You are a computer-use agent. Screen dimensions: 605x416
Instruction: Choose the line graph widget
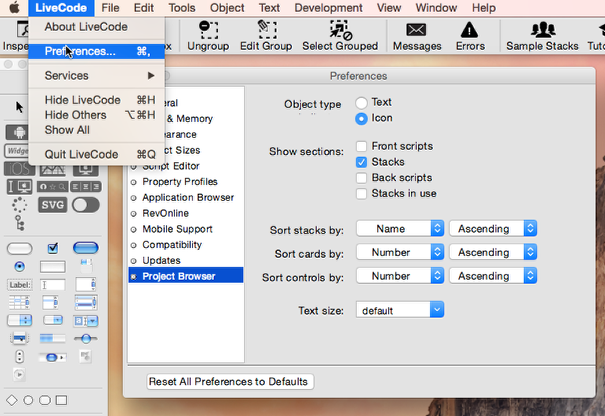click(x=53, y=169)
